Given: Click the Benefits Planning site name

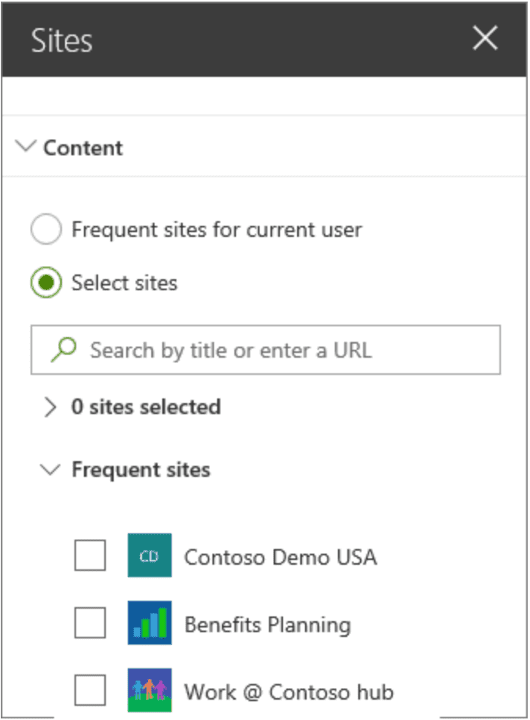Looking at the screenshot, I should point(268,625).
